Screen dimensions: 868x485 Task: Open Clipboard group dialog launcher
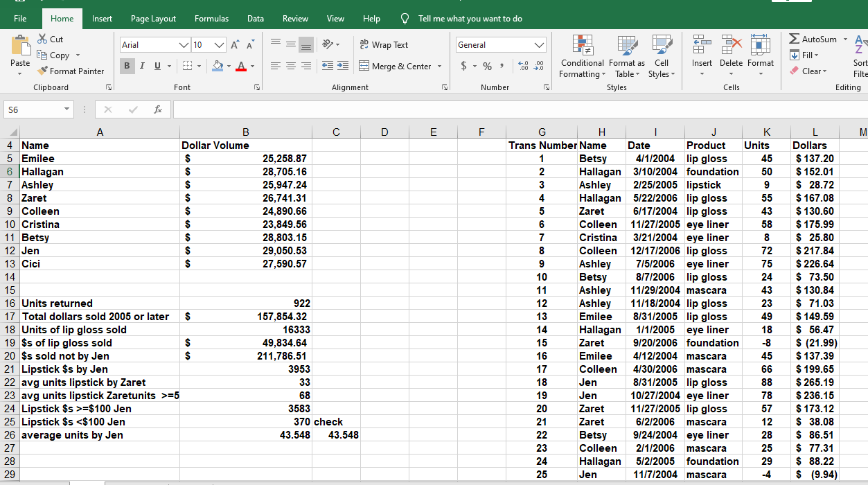(109, 87)
